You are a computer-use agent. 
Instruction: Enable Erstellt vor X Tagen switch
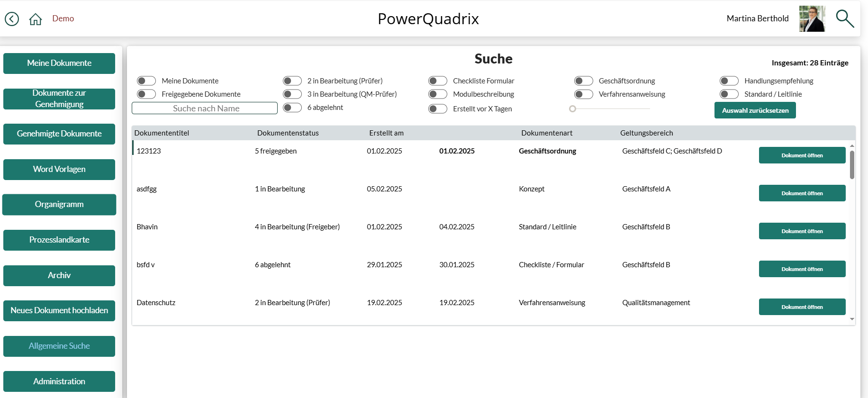[x=438, y=109]
